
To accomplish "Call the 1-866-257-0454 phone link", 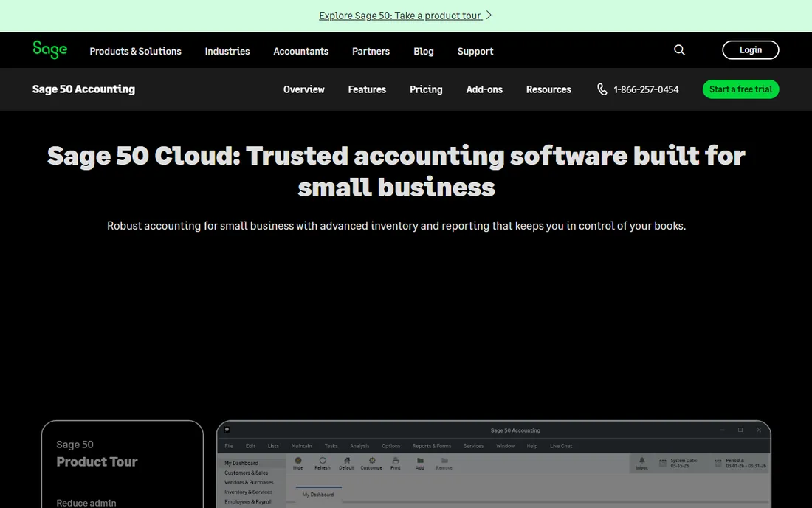I will tap(646, 89).
